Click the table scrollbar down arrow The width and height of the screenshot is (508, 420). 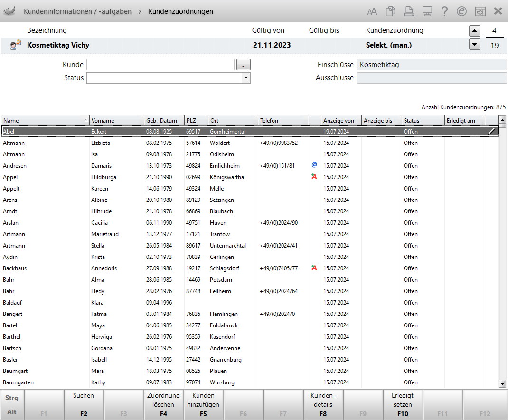502,383
